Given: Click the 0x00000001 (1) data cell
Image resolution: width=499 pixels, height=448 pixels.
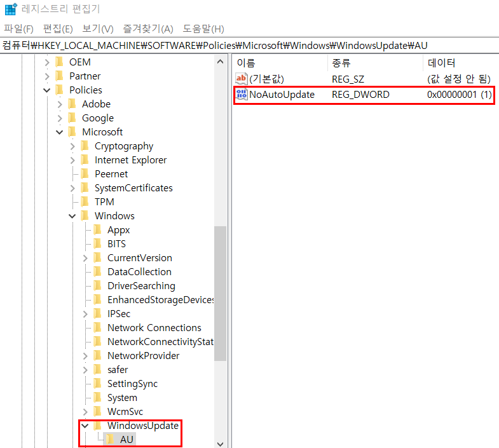Looking at the screenshot, I should [x=459, y=95].
